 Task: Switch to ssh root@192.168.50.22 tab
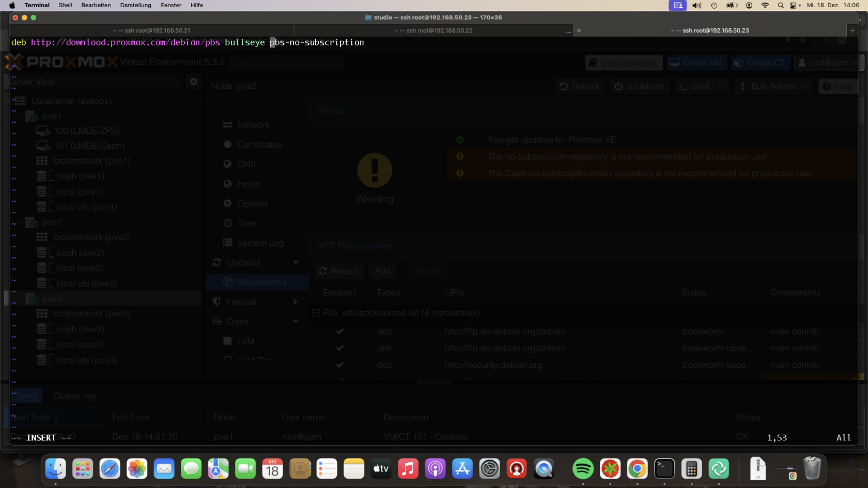(433, 30)
